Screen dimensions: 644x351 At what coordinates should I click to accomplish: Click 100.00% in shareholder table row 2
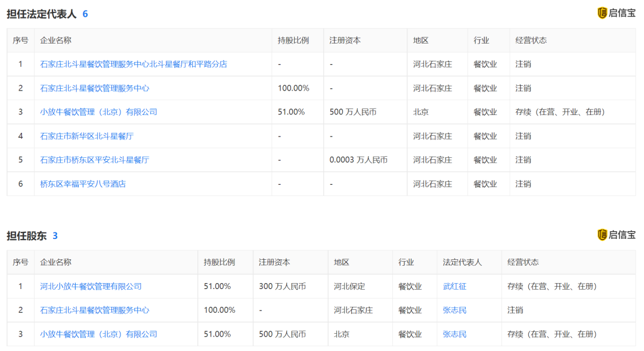pyautogui.click(x=219, y=310)
